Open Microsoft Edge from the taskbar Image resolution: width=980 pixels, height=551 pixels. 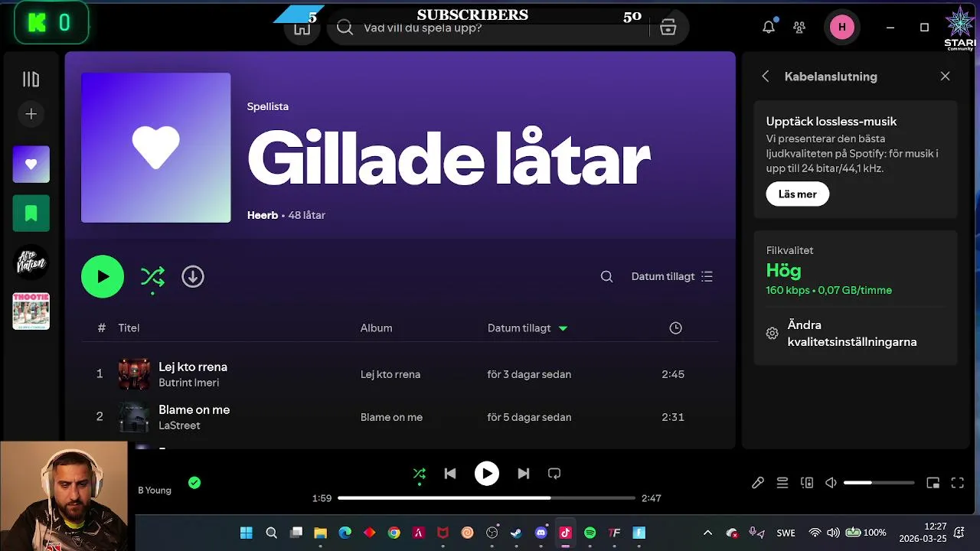click(345, 533)
